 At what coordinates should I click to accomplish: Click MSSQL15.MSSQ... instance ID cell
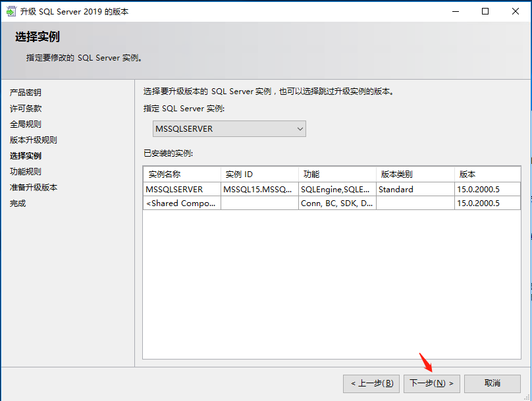coord(260,189)
